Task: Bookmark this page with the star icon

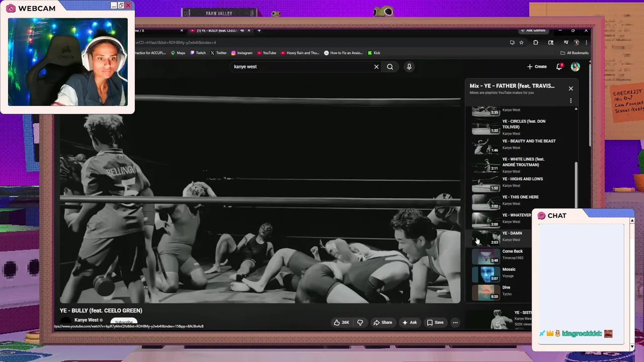Action: pos(521,43)
